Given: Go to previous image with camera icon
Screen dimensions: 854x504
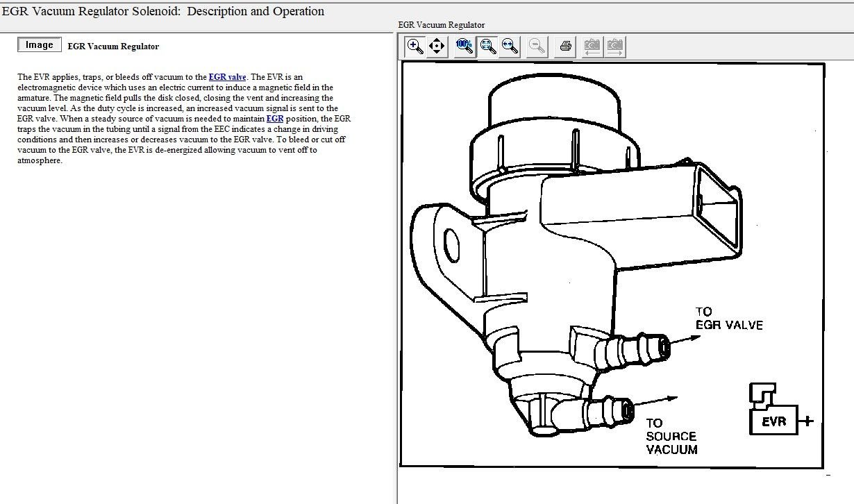Looking at the screenshot, I should click(x=592, y=47).
